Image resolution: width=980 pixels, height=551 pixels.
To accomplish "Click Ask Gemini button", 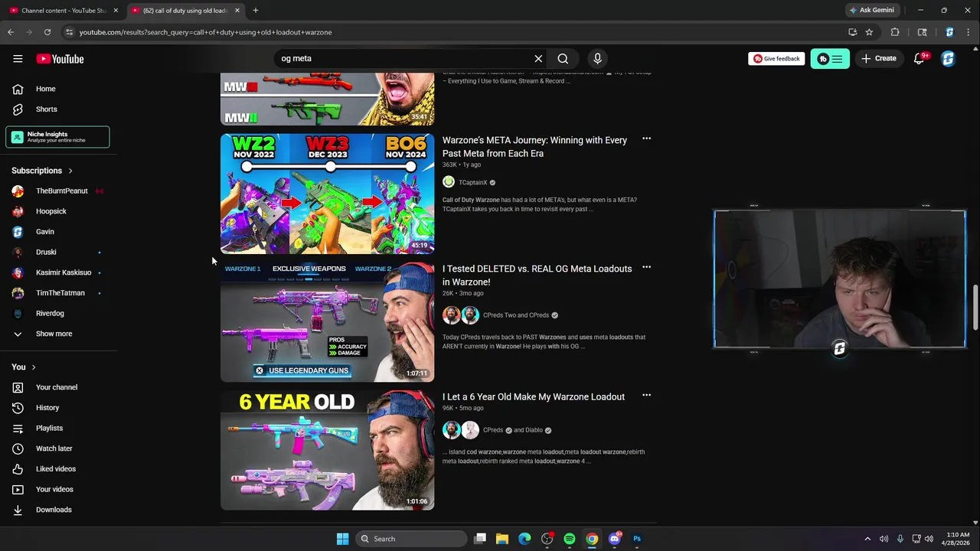I will 871,10.
